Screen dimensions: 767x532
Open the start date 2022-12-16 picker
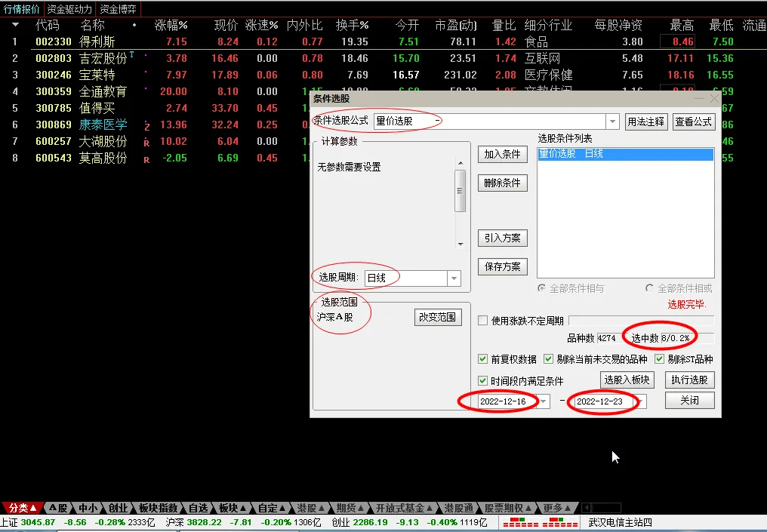[x=544, y=401]
